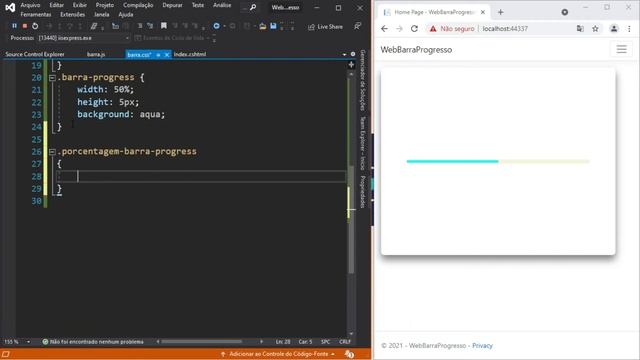The height and width of the screenshot is (360, 640).
Task: Click notifications icon in orange status bar
Action: pyautogui.click(x=349, y=354)
